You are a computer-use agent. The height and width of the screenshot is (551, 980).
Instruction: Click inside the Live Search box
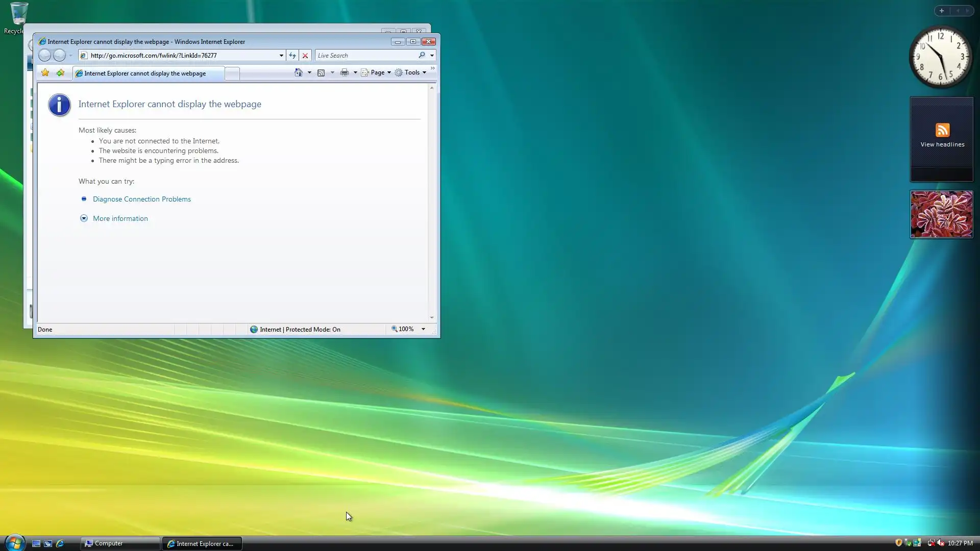[365, 56]
